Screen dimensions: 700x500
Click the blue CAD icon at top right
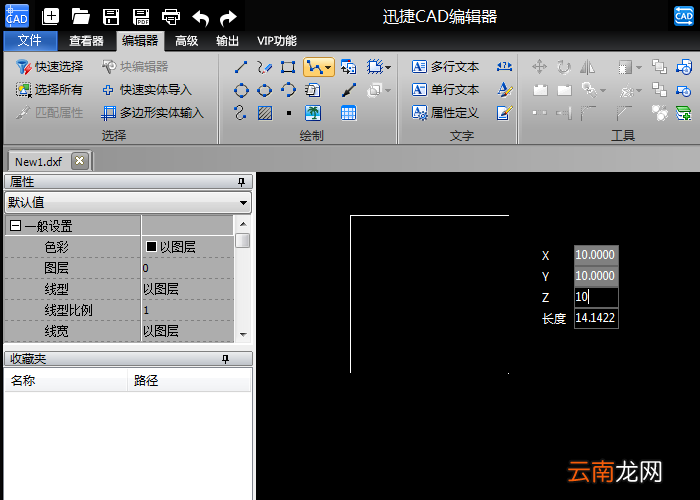[683, 17]
